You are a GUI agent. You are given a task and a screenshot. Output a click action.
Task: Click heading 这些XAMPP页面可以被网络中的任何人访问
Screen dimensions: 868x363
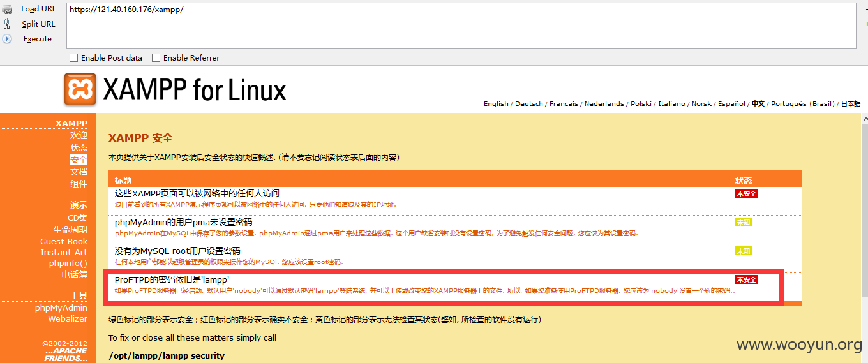click(197, 193)
